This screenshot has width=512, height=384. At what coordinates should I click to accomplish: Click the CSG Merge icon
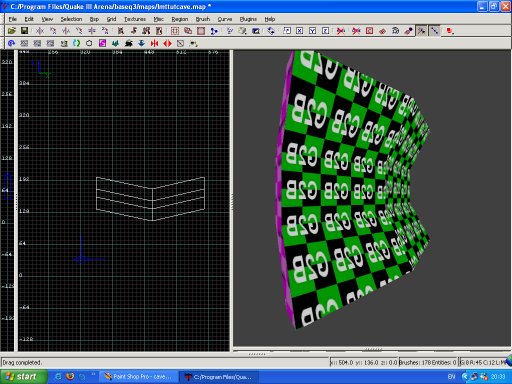(x=188, y=31)
